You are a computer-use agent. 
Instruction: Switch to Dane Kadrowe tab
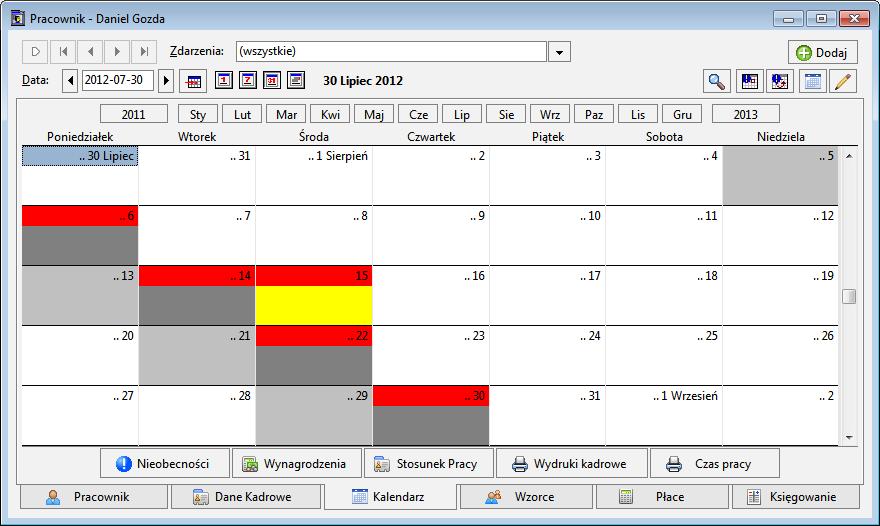pos(246,497)
